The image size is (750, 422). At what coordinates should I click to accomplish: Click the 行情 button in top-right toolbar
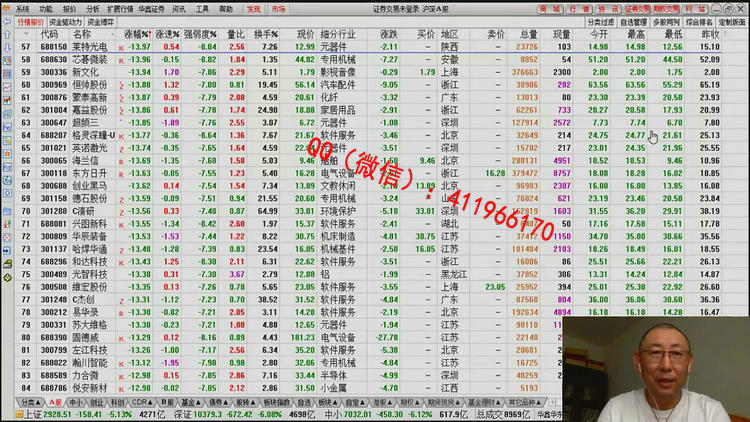point(579,8)
